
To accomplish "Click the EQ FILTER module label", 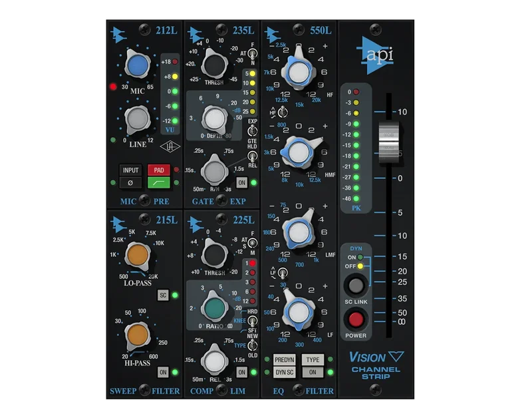I will pos(303,391).
